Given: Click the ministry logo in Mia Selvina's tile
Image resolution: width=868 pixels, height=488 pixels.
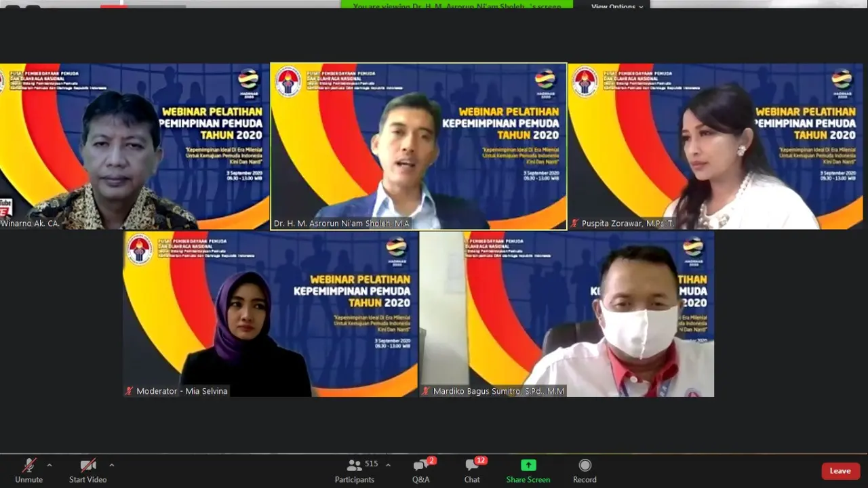Looking at the screenshot, I should [140, 249].
